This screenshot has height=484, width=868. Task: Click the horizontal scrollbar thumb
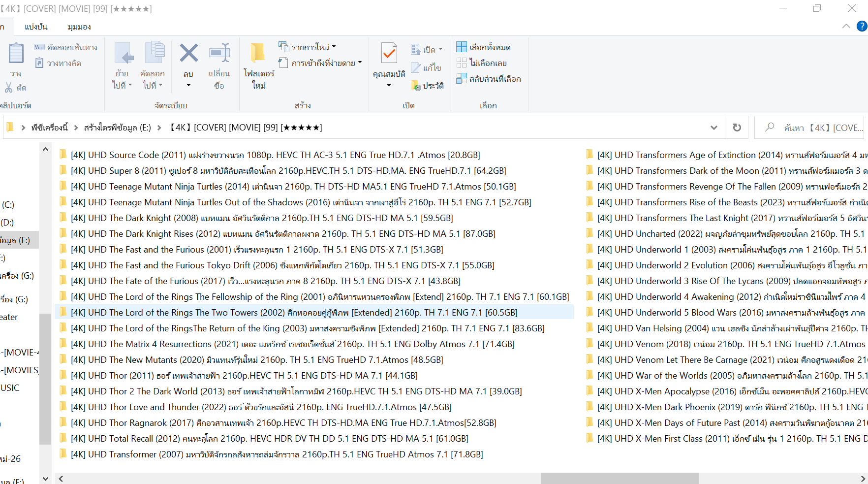(620, 479)
